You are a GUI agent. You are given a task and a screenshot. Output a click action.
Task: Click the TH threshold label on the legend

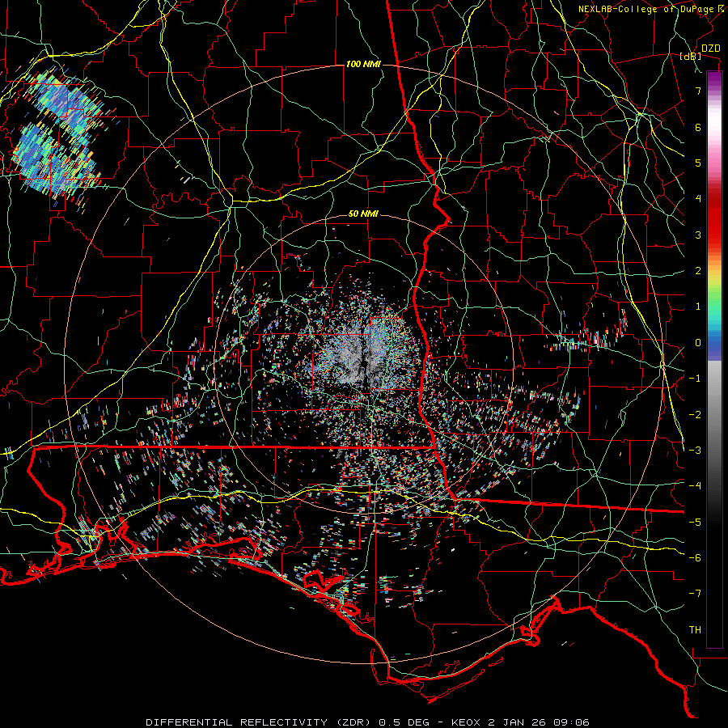pos(695,630)
